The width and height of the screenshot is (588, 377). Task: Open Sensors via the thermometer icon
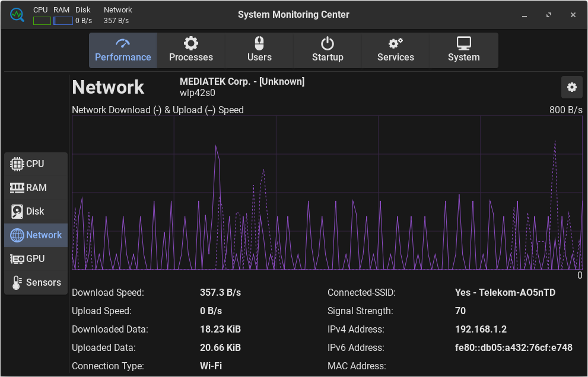[17, 283]
